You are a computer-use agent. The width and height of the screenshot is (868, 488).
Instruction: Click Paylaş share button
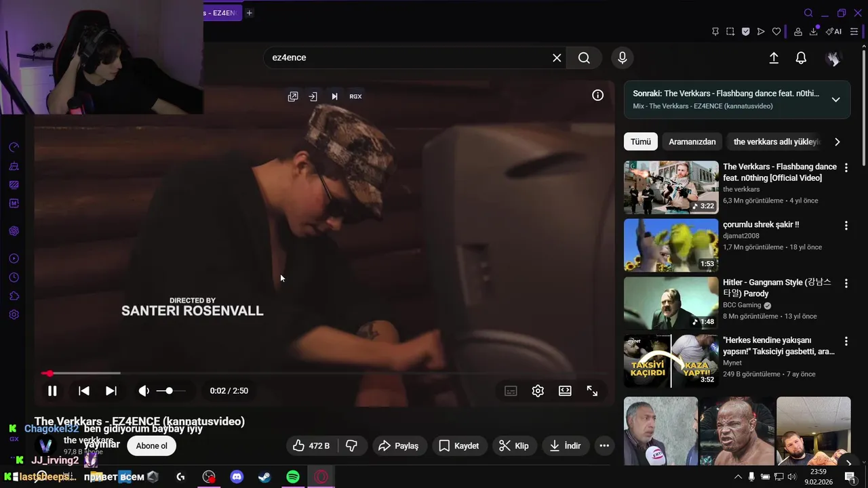pos(399,446)
